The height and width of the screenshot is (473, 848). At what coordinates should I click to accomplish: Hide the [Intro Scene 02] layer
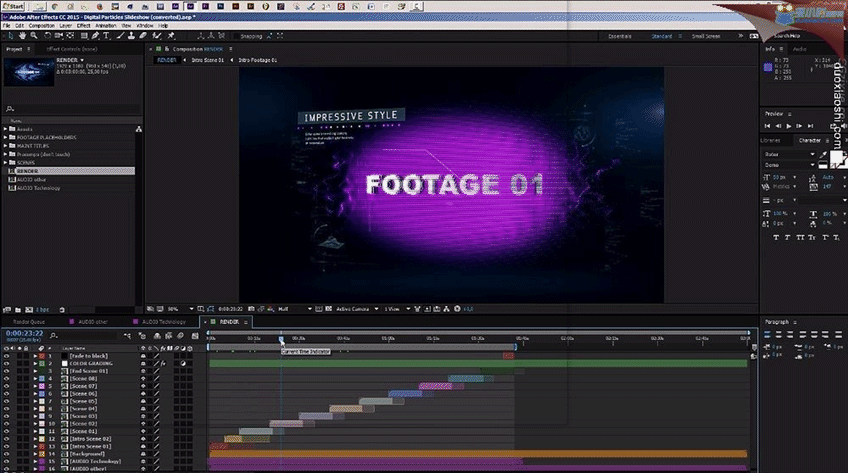(6, 439)
